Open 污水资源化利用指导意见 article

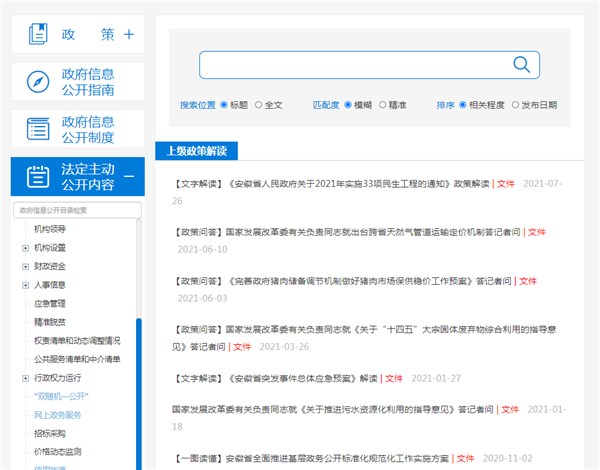pyautogui.click(x=333, y=410)
